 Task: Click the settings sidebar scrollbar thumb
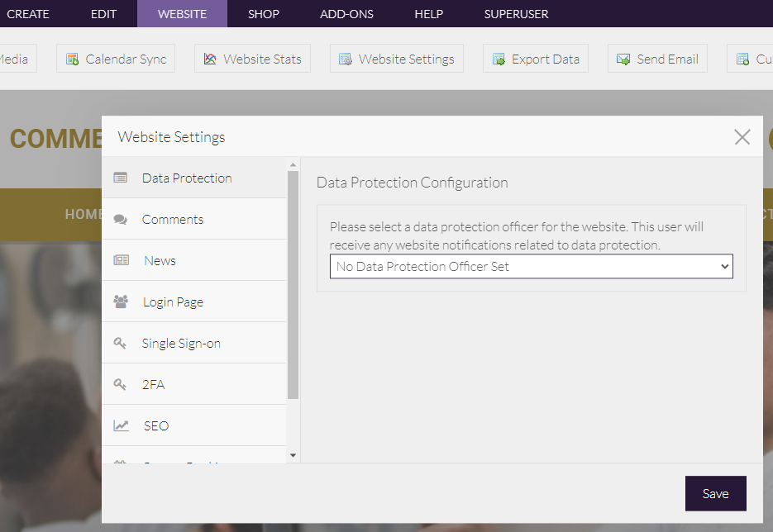[293, 285]
